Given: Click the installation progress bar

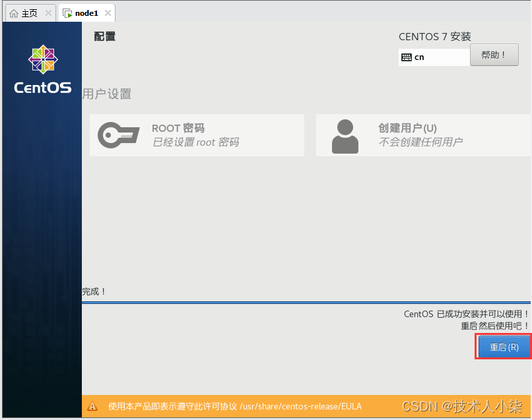Looking at the screenshot, I should [x=306, y=303].
